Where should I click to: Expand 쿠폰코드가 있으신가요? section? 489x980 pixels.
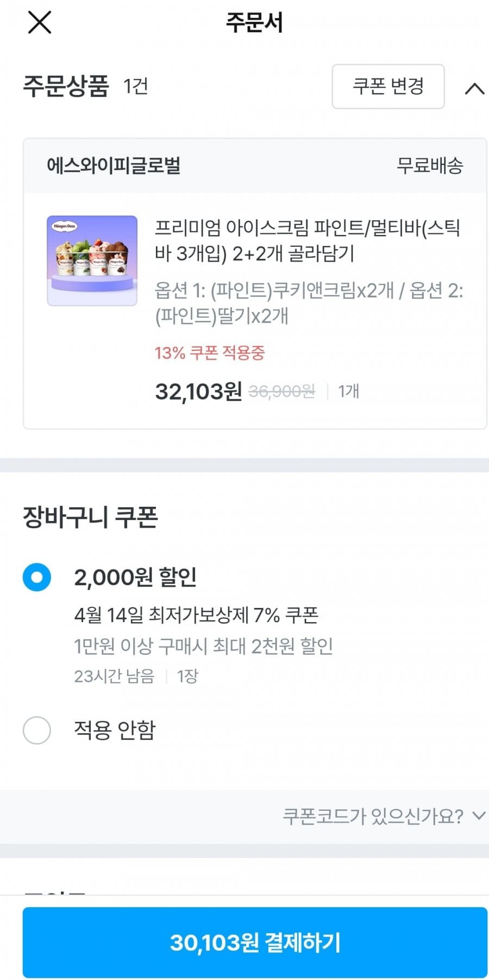tap(373, 816)
